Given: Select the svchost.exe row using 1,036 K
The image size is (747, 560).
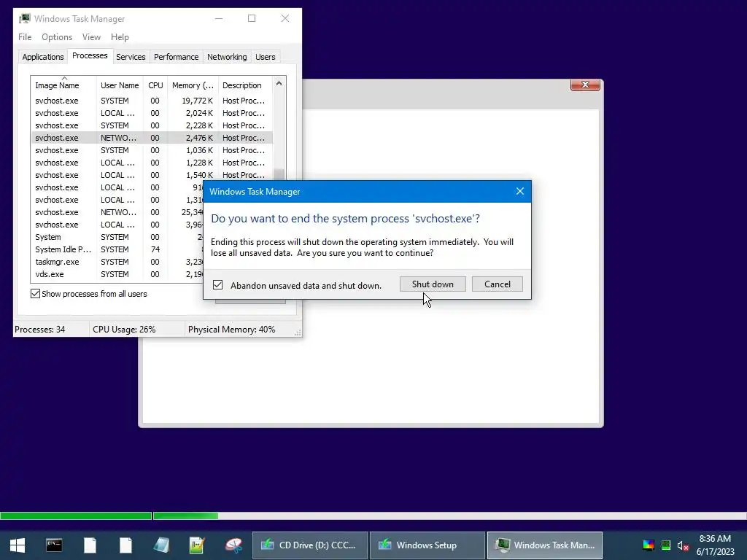Looking at the screenshot, I should [152, 150].
